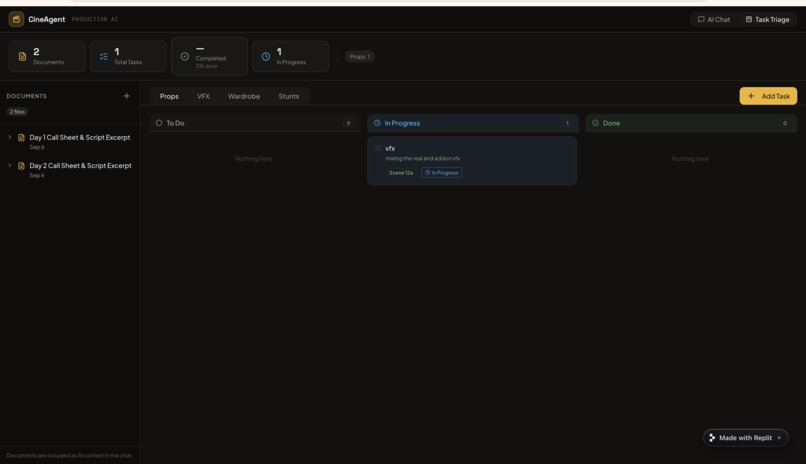Open Day 2 Call Sheet & Script Excerpt

(81, 165)
